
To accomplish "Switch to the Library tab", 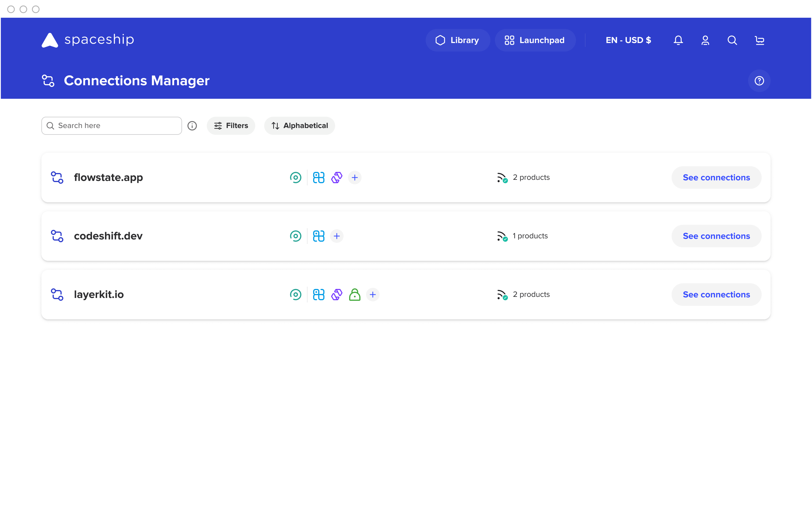I will [458, 40].
